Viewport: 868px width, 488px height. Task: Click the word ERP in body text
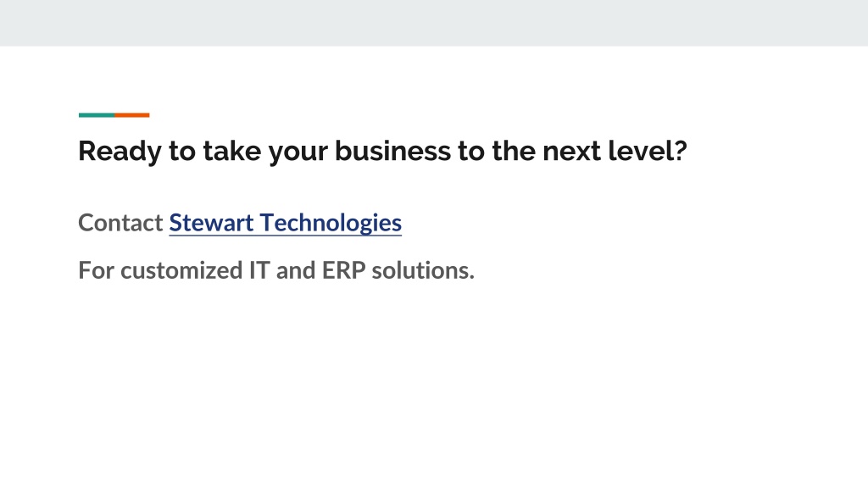point(343,270)
